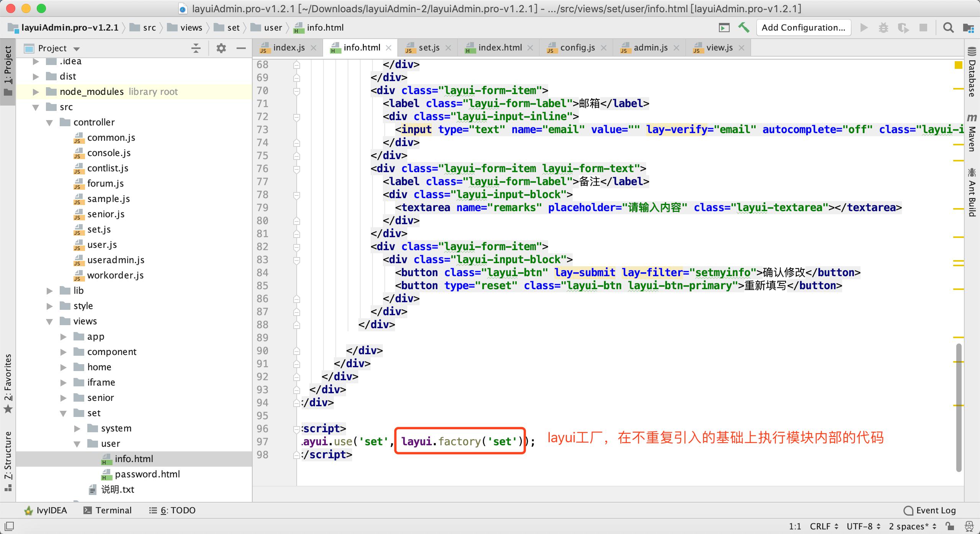Open Search Everywhere magnifier icon

click(948, 28)
